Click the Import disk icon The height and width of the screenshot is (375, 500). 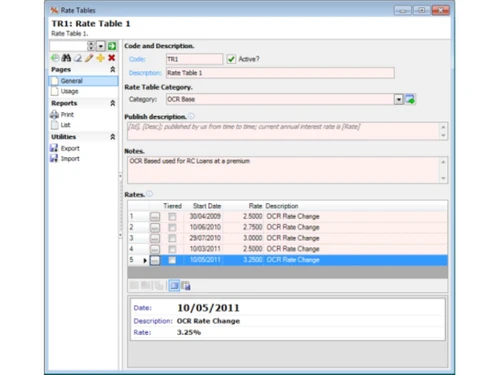54,158
